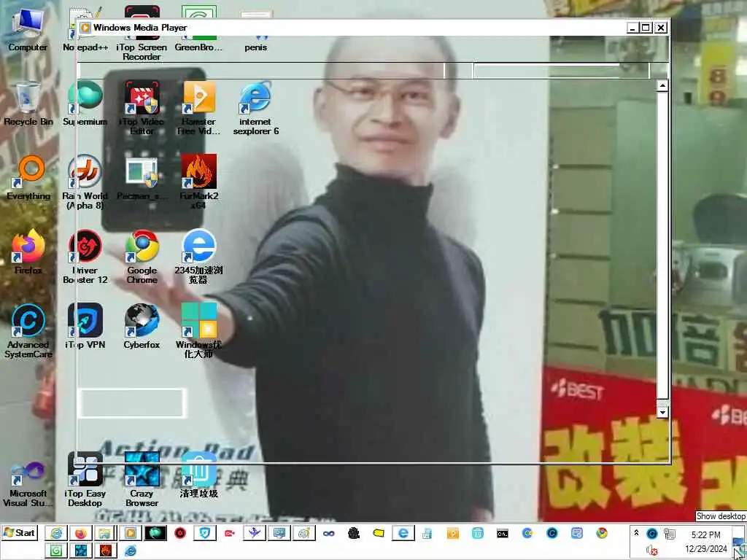Select Hamster Free Video desktop shortcut

click(x=198, y=108)
